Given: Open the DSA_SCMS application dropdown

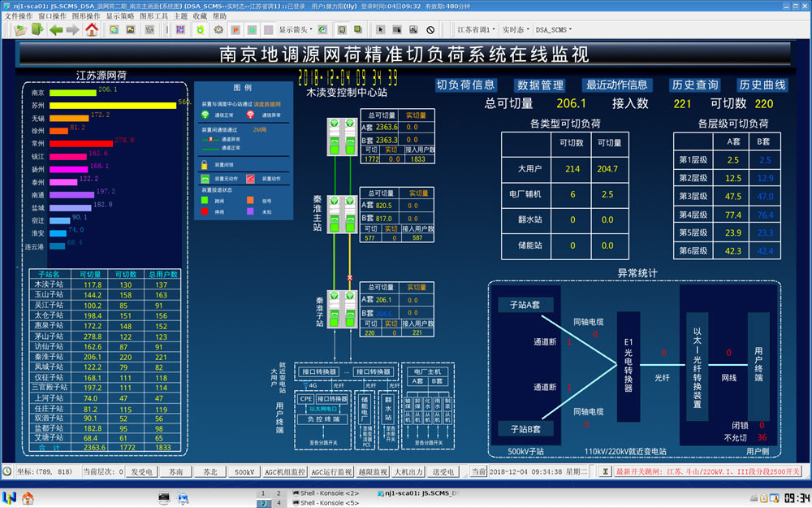Looking at the screenshot, I should click(554, 30).
